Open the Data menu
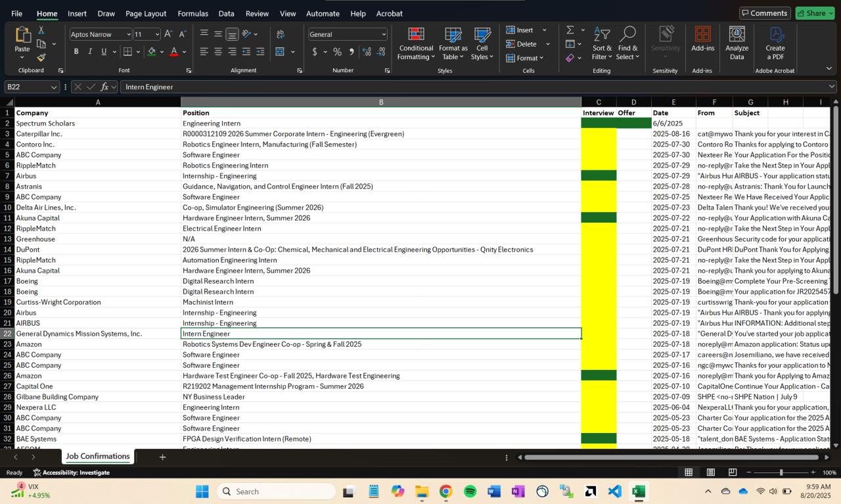 click(226, 13)
